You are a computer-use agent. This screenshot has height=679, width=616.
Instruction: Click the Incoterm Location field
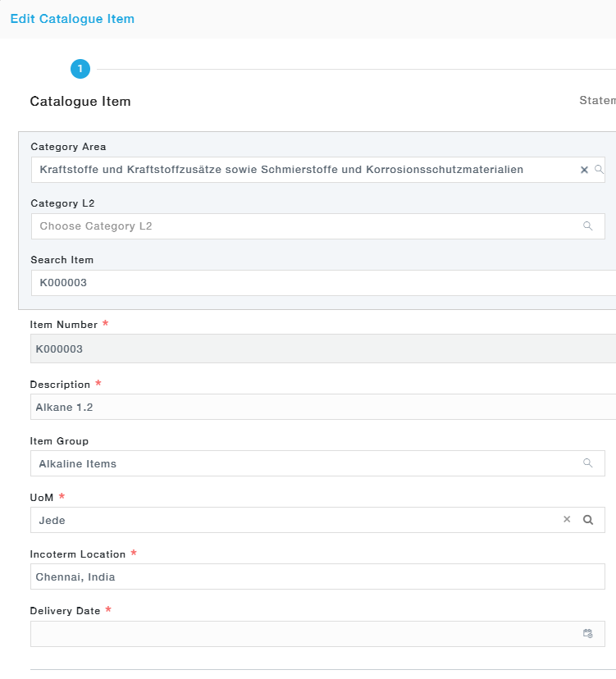[x=317, y=576]
